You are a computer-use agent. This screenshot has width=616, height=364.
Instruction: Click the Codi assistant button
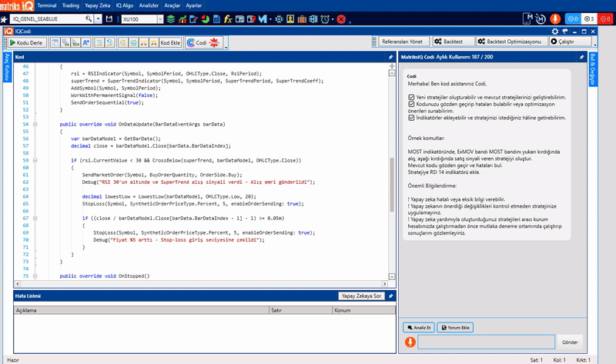pos(203,42)
